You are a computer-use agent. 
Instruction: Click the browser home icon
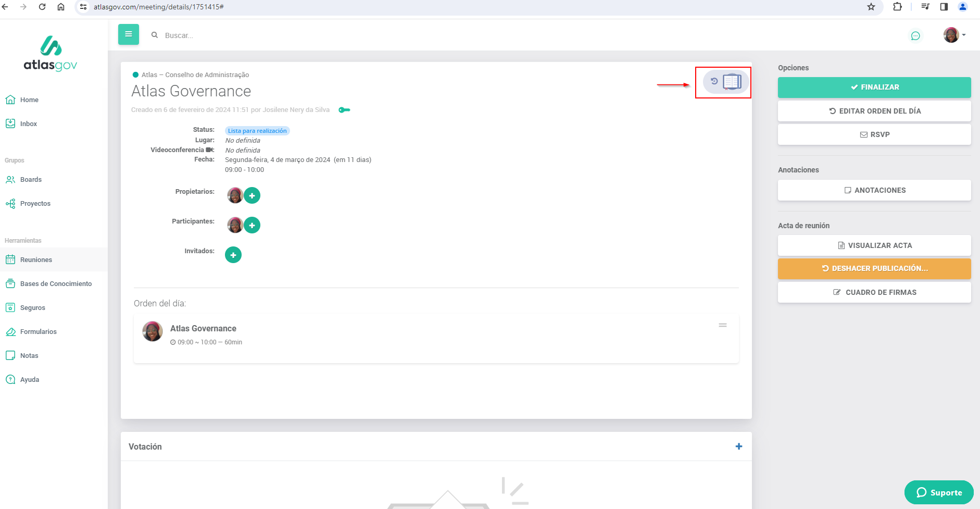61,7
